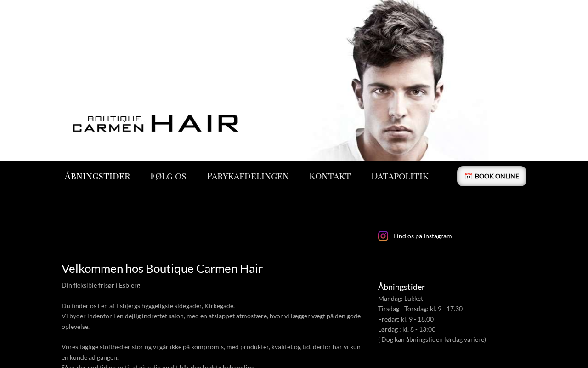Viewport: 588px width, 368px height.
Task: Click the calendar icon in Book Online
Action: pos(468,176)
